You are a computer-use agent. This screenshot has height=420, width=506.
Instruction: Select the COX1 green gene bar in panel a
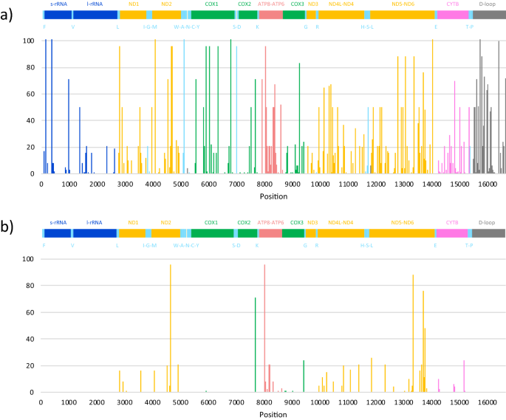213,15
